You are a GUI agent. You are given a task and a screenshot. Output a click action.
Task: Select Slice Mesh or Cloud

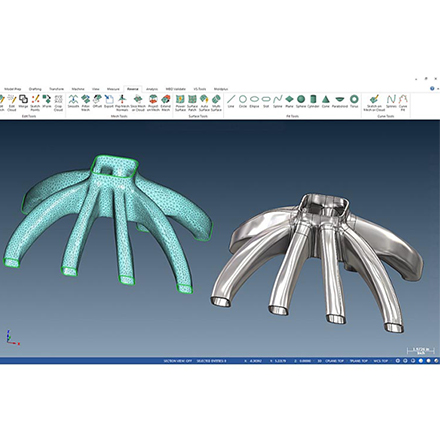[x=138, y=103]
